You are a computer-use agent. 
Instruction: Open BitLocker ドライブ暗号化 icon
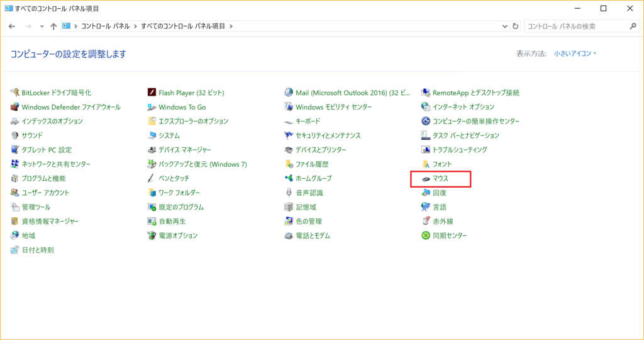(15, 93)
